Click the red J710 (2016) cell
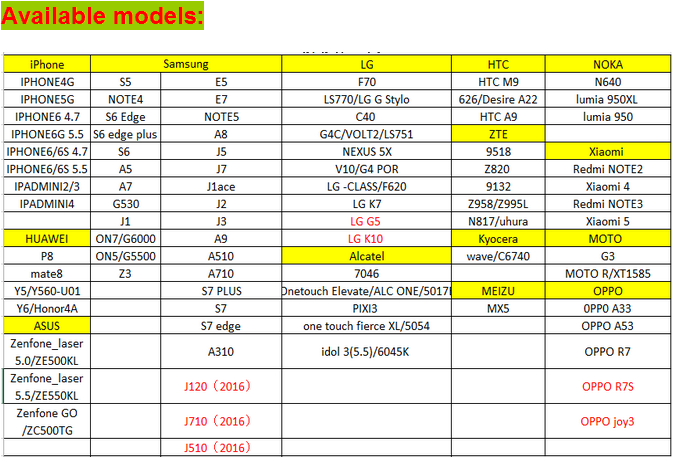The height and width of the screenshot is (458, 673). tap(221, 422)
